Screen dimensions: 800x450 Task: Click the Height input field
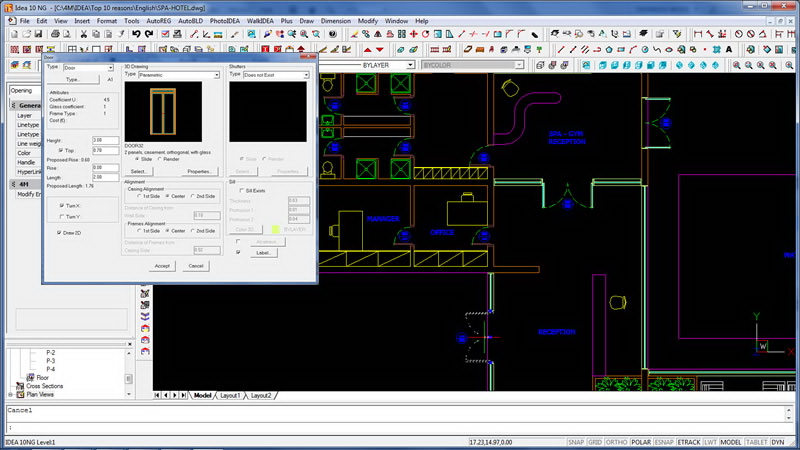tap(105, 140)
